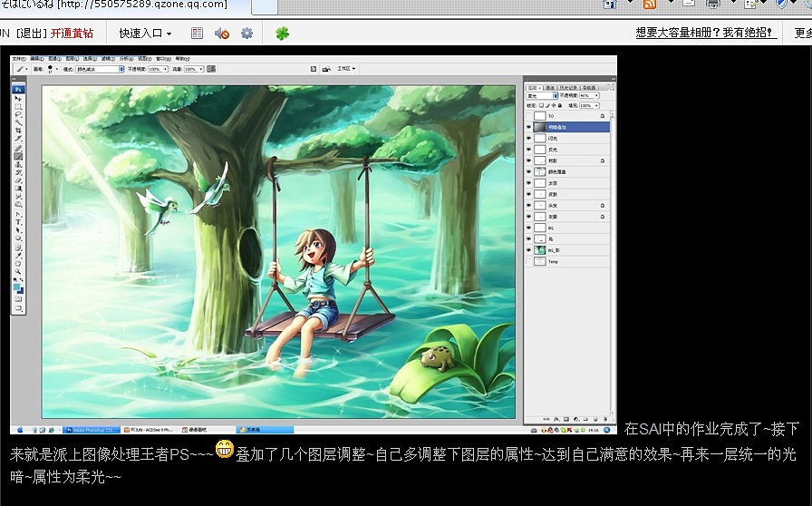Image resolution: width=812 pixels, height=506 pixels.
Task: Select the Brush tool in toolbox
Action: pyautogui.click(x=18, y=156)
